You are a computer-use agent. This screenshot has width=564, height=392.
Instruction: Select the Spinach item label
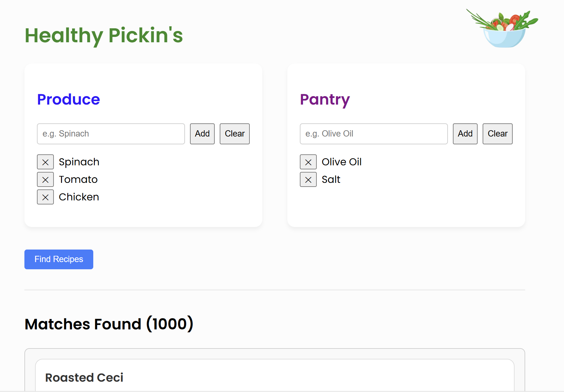[79, 162]
